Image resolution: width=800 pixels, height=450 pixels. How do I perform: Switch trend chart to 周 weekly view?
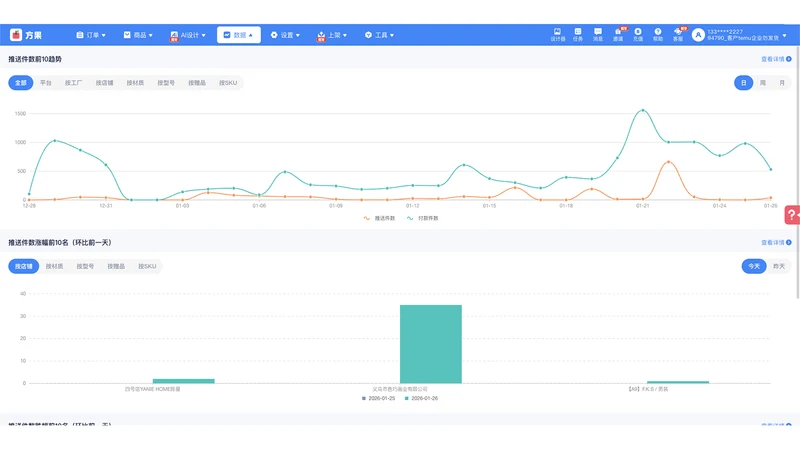pos(763,83)
